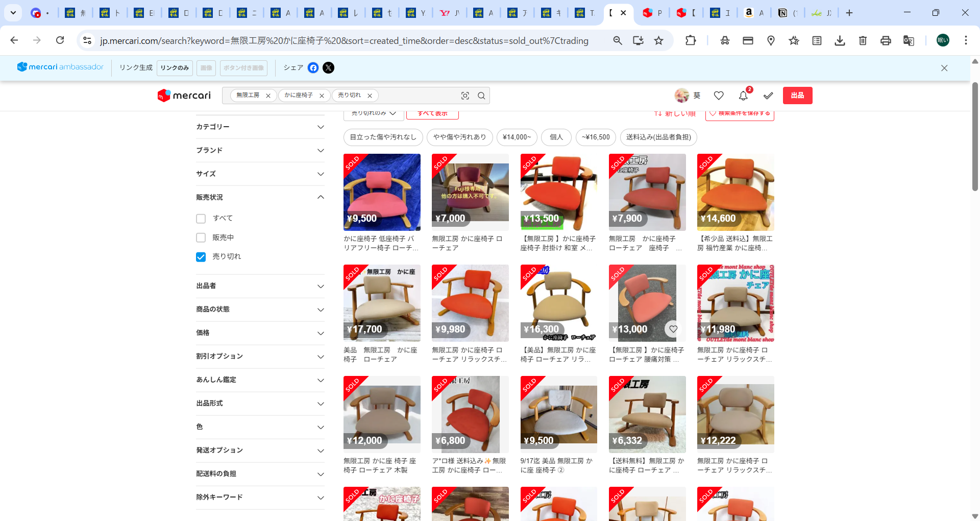Viewport: 980px width, 521px height.
Task: Expand the ブランド filter section
Action: pos(260,150)
